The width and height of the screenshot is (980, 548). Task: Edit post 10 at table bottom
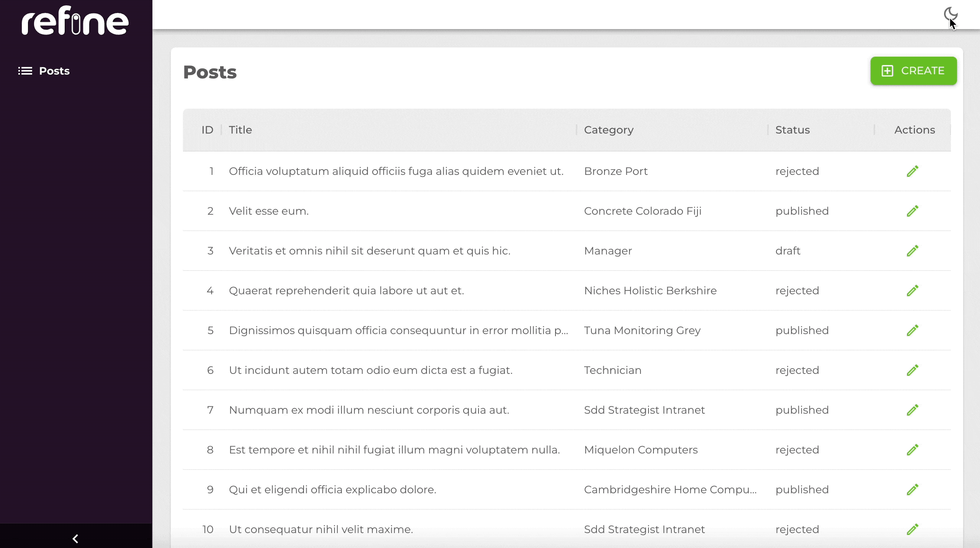pyautogui.click(x=912, y=529)
